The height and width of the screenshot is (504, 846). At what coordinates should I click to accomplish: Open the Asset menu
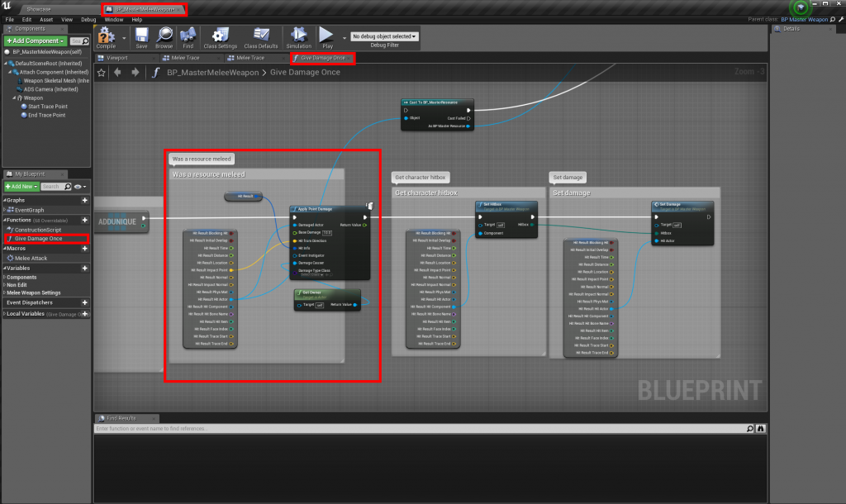pos(46,20)
